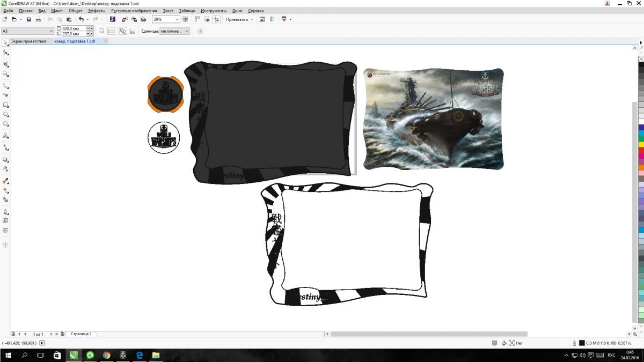
Task: Toggle the grid display
Action: click(207, 19)
